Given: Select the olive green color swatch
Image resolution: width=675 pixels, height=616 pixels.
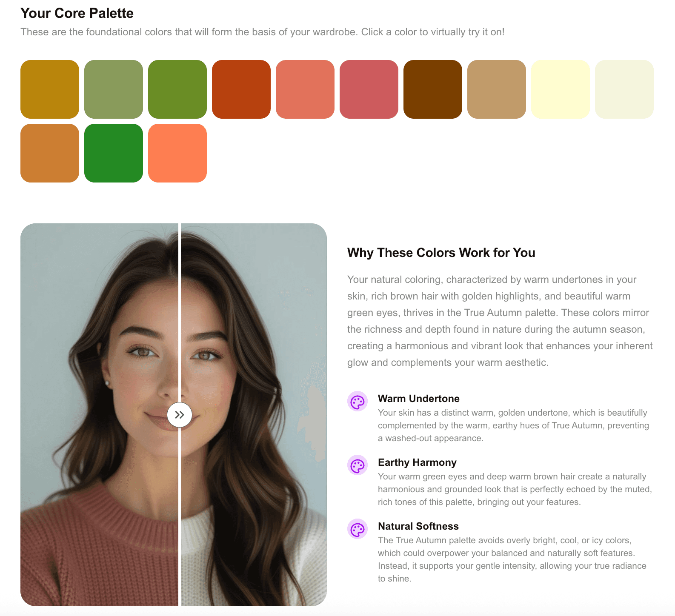Looking at the screenshot, I should pyautogui.click(x=177, y=89).
